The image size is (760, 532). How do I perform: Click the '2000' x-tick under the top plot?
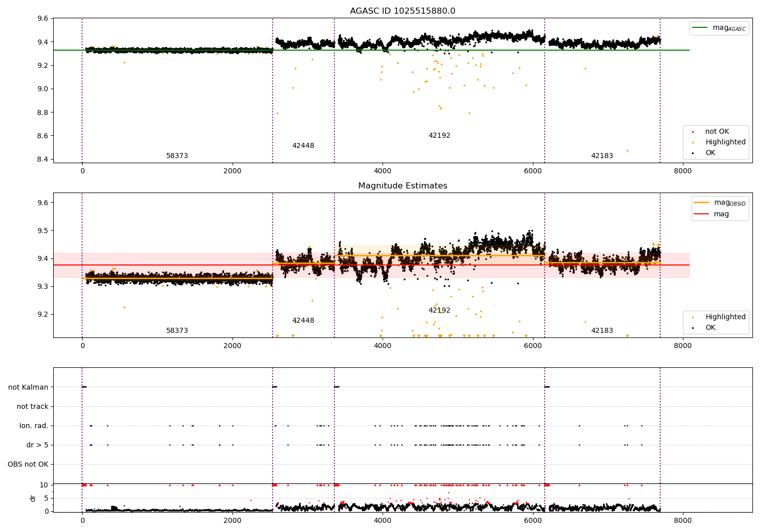click(x=233, y=171)
